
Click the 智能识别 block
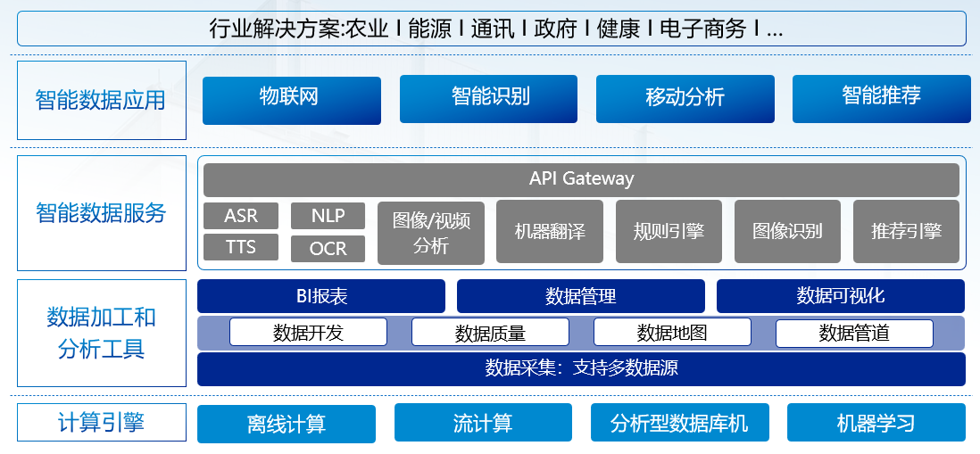(489, 99)
